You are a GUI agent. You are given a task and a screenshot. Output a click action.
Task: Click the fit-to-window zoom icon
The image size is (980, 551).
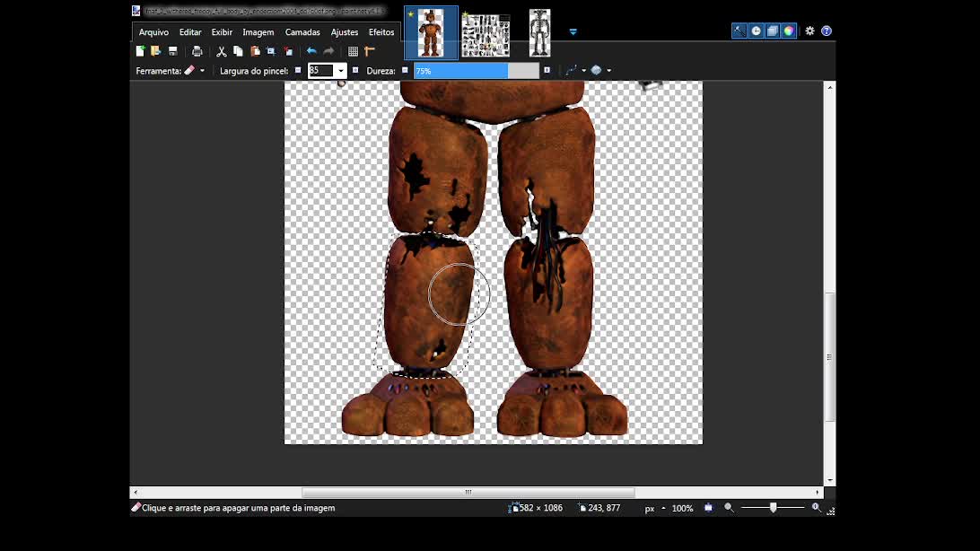(708, 508)
